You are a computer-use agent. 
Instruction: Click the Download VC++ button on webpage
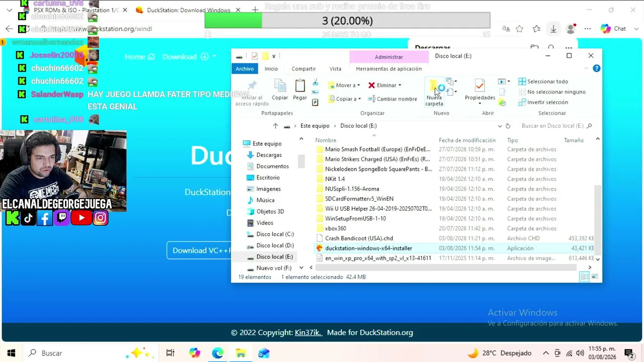(x=199, y=250)
